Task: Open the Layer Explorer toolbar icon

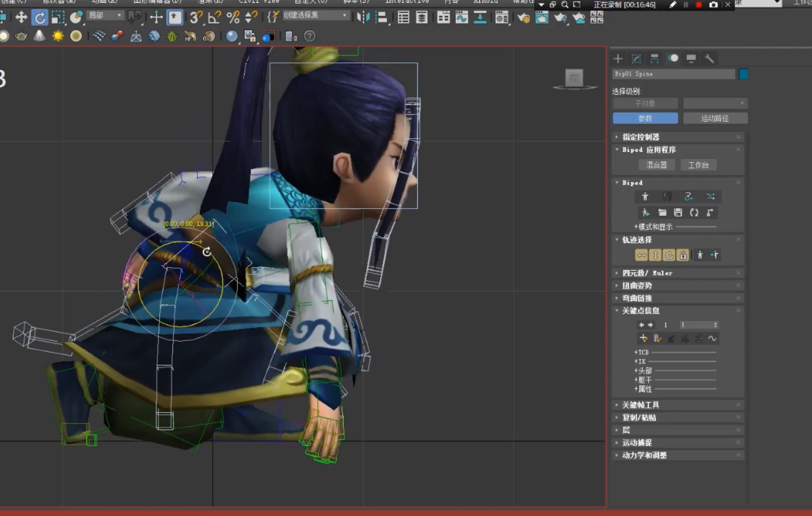Action: (422, 18)
